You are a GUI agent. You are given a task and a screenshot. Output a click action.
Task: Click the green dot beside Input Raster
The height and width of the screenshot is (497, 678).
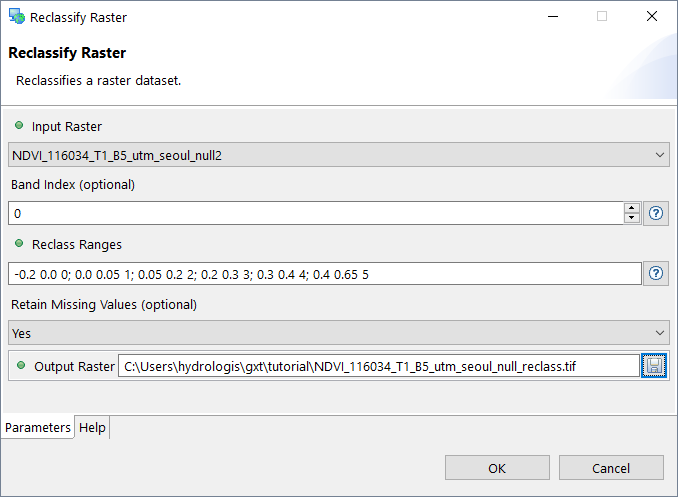[x=19, y=126]
